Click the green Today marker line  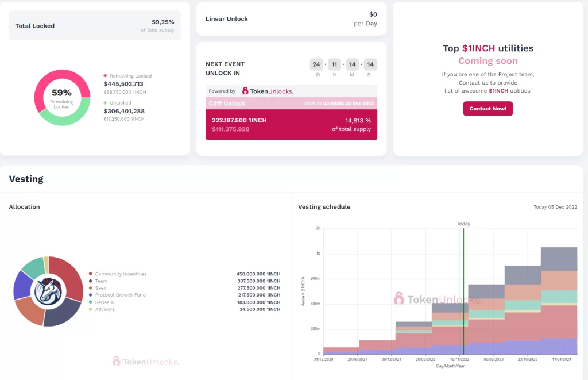[x=463, y=287]
